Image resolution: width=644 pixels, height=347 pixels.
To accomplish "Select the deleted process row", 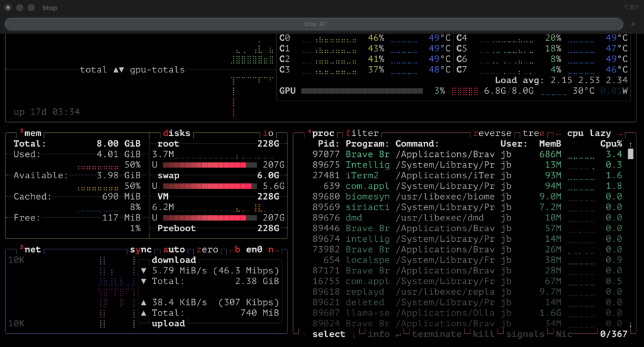I will [x=467, y=302].
